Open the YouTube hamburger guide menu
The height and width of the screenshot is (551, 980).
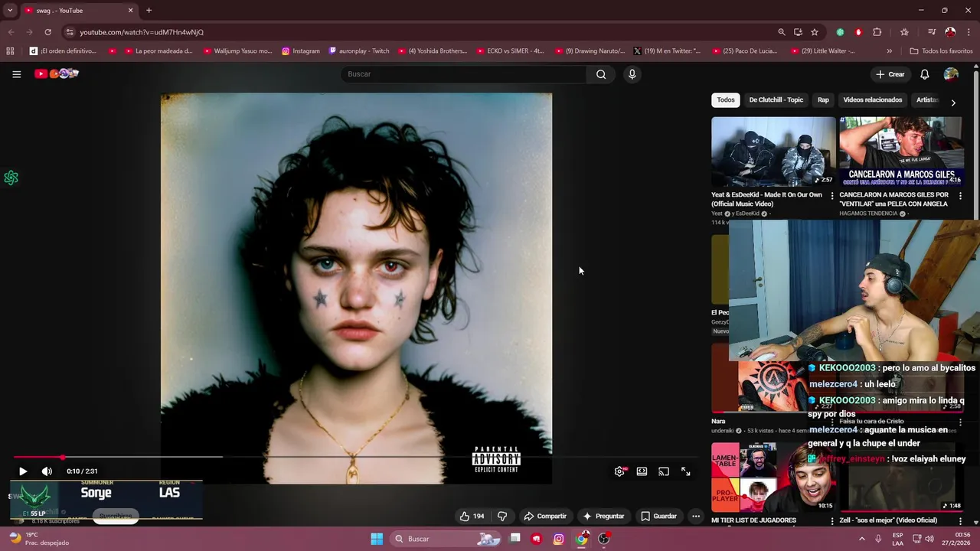(16, 74)
